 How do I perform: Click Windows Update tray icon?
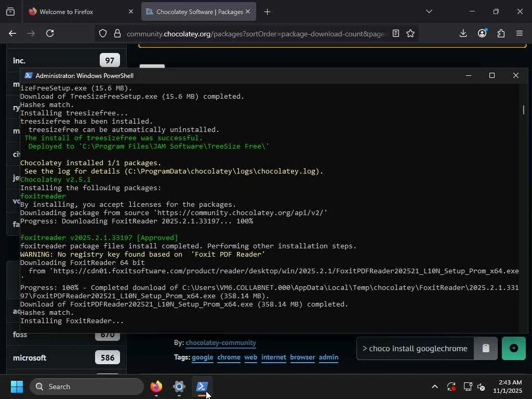click(x=451, y=387)
